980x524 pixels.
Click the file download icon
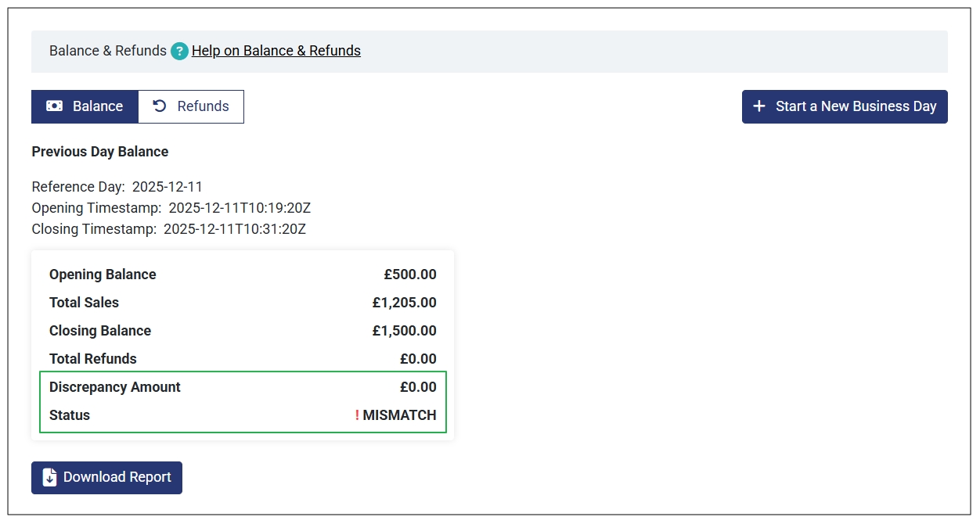pos(49,477)
